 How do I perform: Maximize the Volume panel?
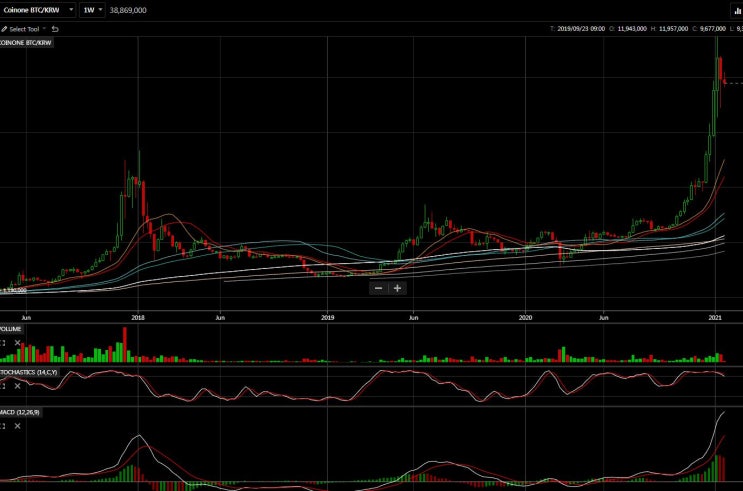[2, 343]
